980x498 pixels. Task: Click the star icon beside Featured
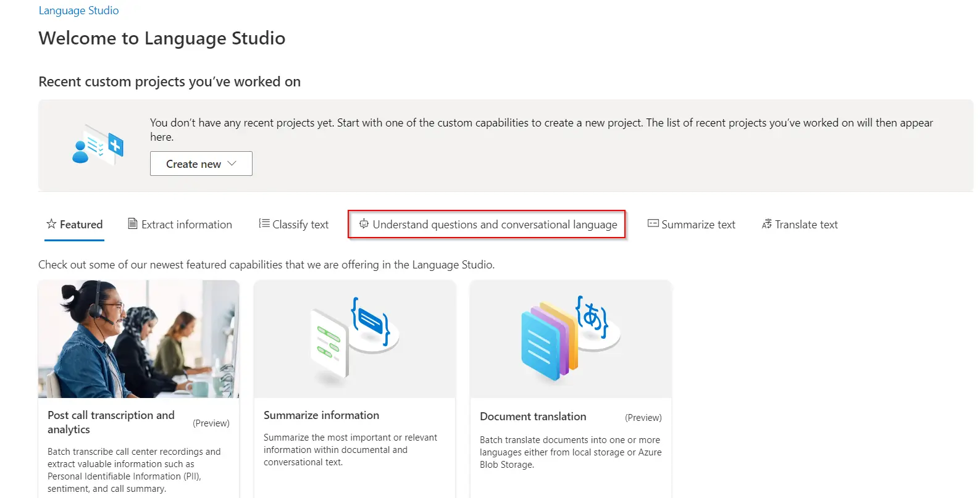click(51, 224)
